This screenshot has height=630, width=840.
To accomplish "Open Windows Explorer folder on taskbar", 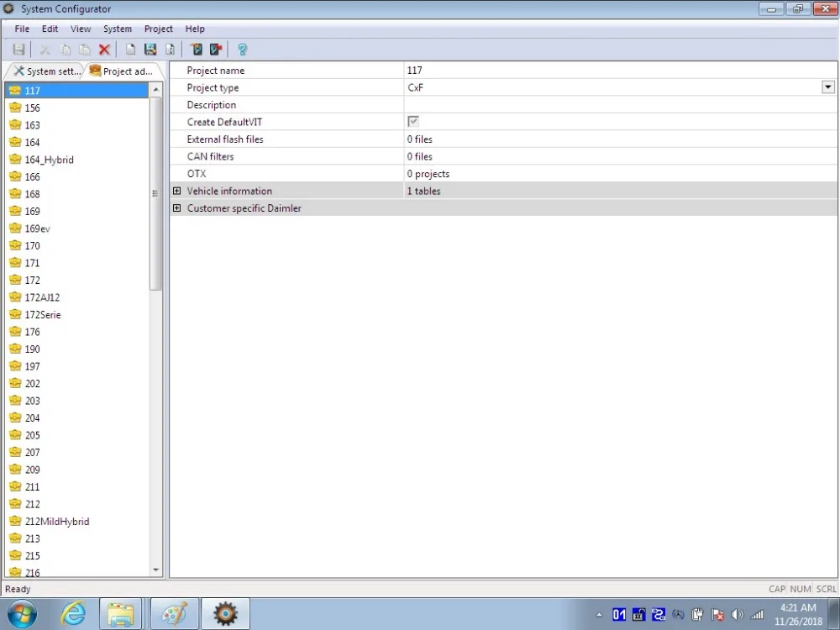I will point(120,614).
